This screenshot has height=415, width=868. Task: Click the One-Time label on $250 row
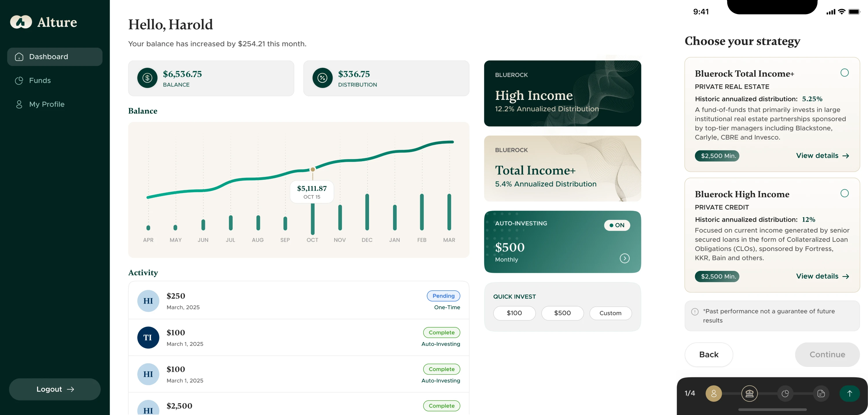coord(447,307)
